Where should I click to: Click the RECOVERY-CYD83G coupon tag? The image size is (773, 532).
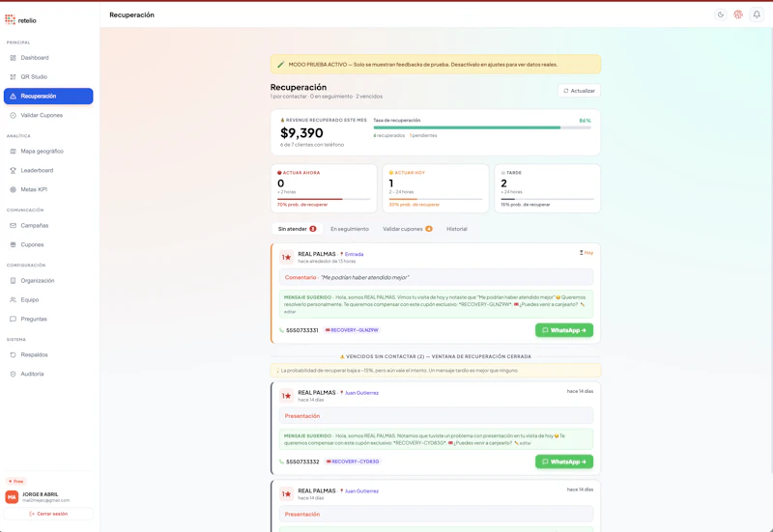point(353,462)
